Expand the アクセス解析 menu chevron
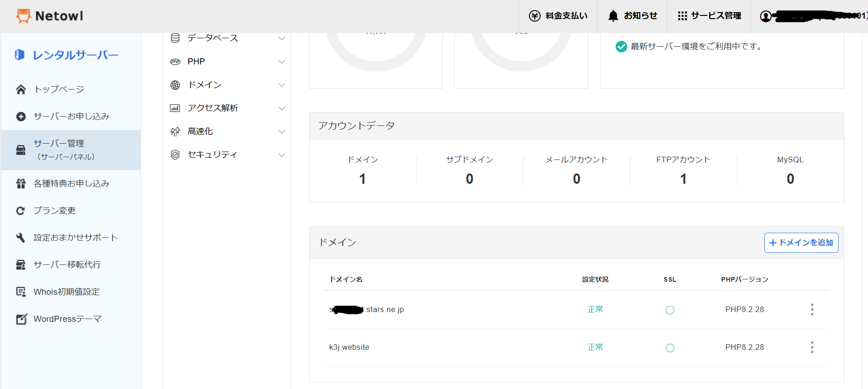868x389 pixels. 282,108
